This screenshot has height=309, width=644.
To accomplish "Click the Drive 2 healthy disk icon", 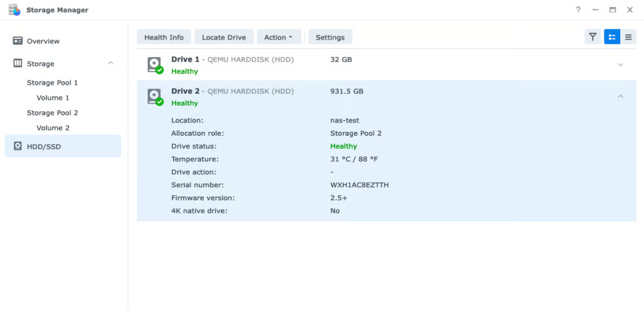I will (x=155, y=97).
